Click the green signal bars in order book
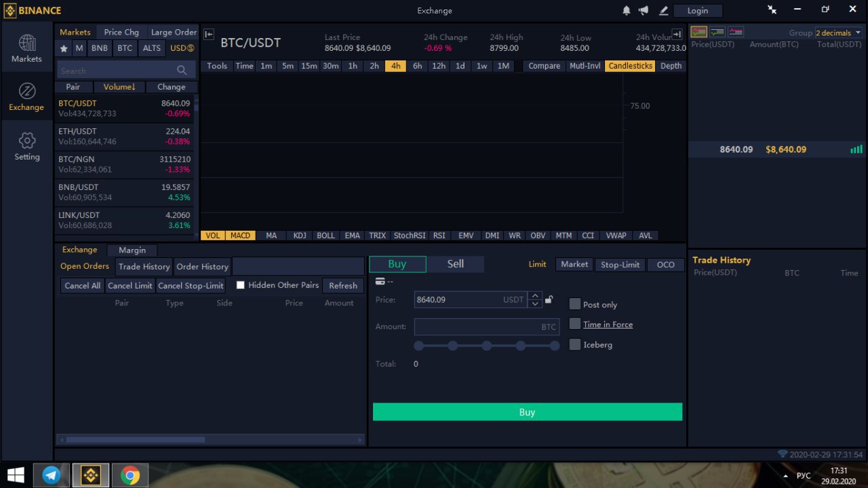868x488 pixels. 856,149
